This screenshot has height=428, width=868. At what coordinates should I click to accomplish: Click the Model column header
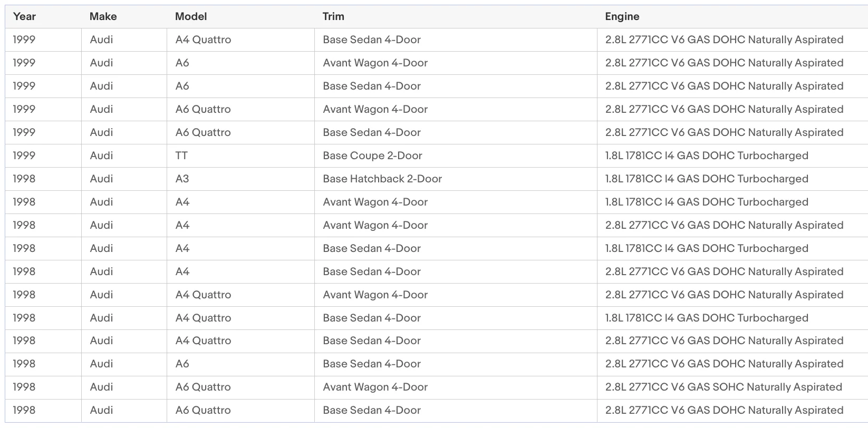tap(240, 16)
